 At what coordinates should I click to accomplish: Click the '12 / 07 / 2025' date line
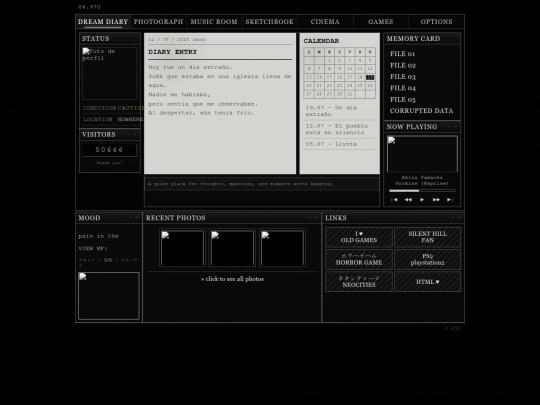[177, 40]
